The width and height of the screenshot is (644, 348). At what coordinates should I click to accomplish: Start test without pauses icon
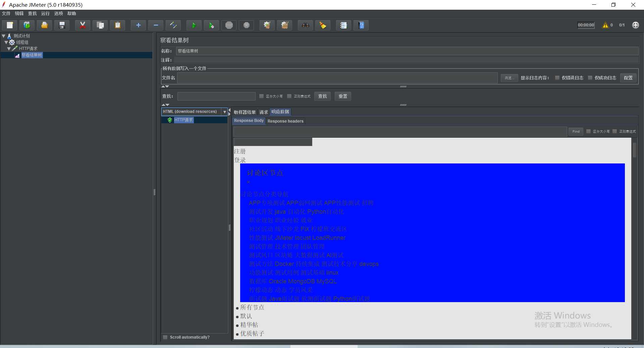[211, 25]
